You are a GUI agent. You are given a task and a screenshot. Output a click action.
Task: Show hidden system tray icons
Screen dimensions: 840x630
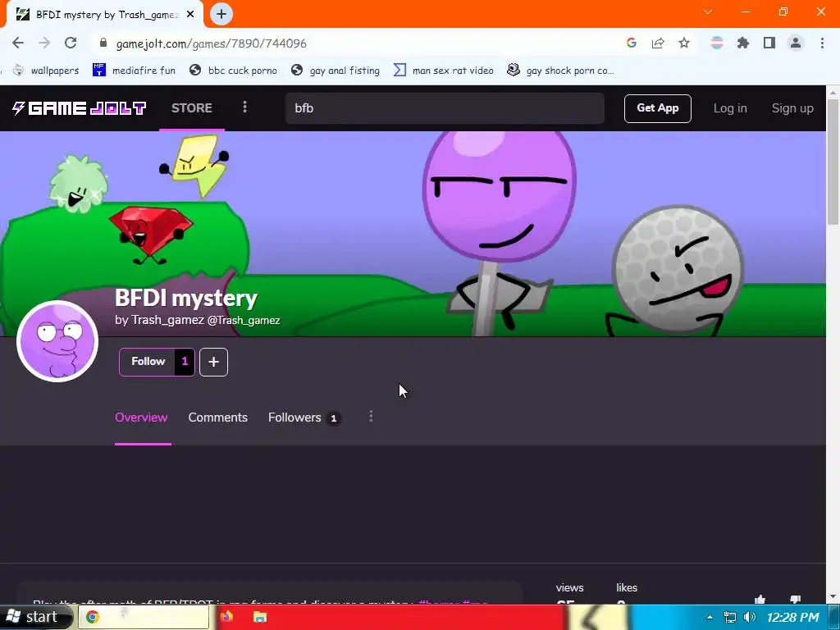click(710, 618)
